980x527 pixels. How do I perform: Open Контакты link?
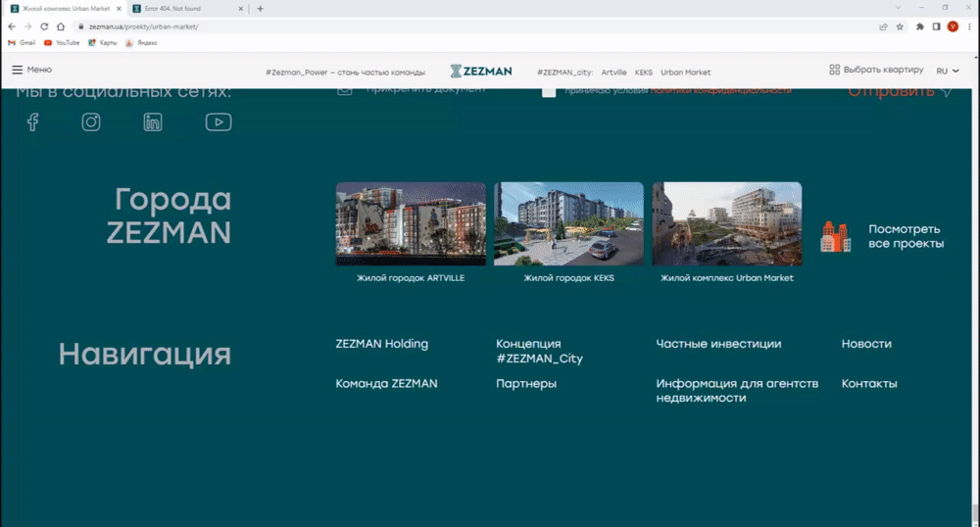pyautogui.click(x=869, y=383)
